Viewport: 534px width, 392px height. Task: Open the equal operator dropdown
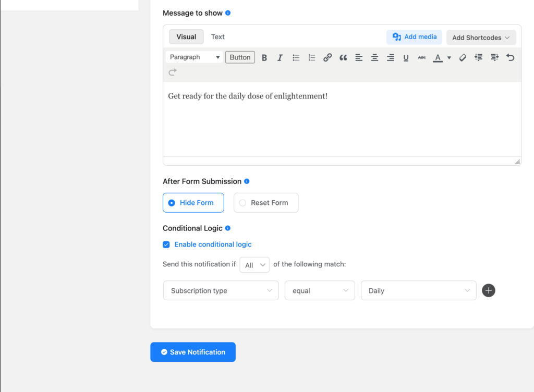320,290
